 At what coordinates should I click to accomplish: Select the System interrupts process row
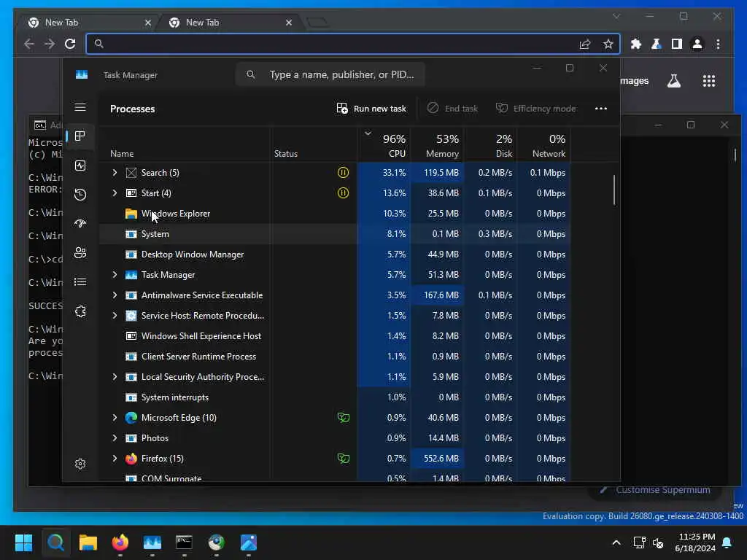point(334,397)
